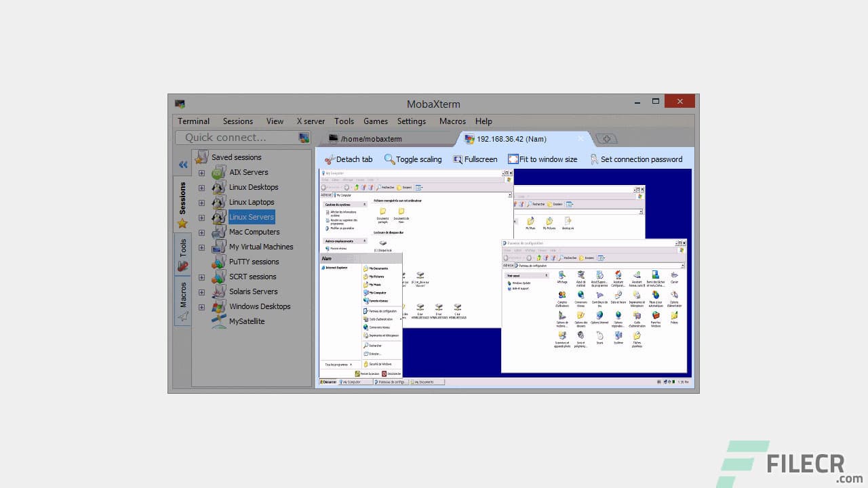Enable Fit to window size

pos(513,159)
